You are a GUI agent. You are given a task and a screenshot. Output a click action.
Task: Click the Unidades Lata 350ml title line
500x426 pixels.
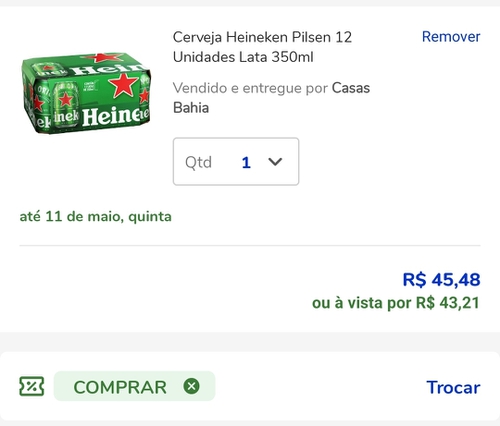[243, 57]
